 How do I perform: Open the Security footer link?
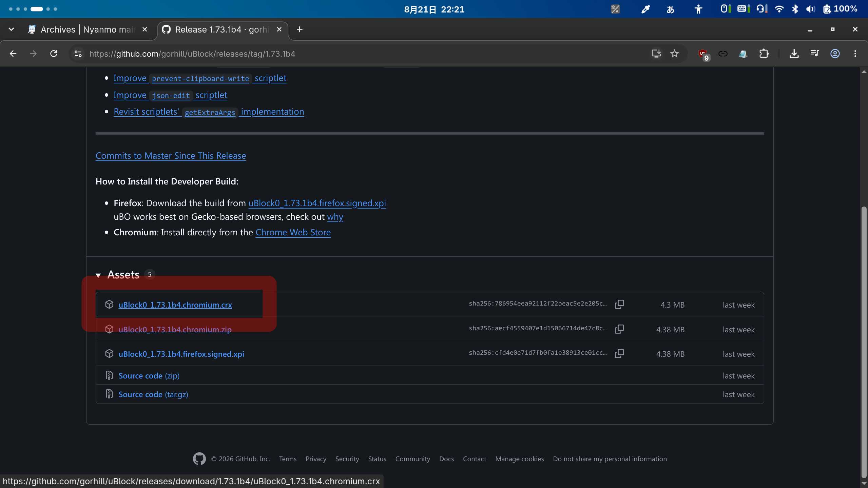pos(347,459)
